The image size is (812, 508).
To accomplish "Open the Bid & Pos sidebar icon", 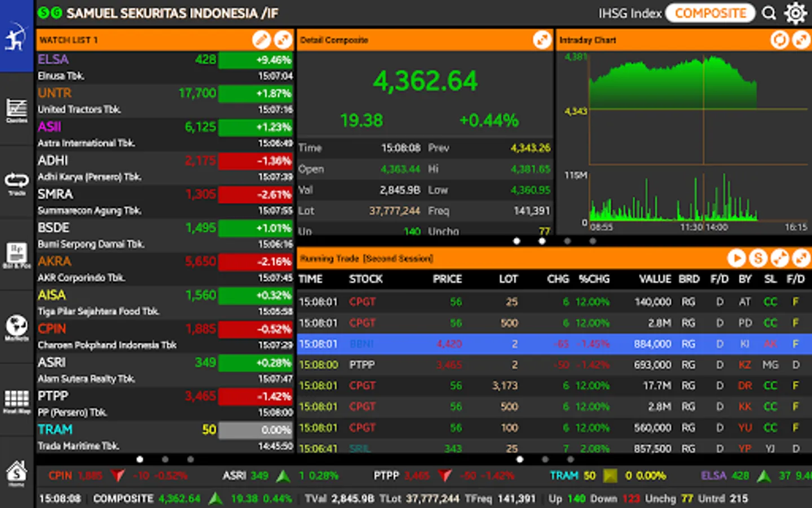I will 16,255.
